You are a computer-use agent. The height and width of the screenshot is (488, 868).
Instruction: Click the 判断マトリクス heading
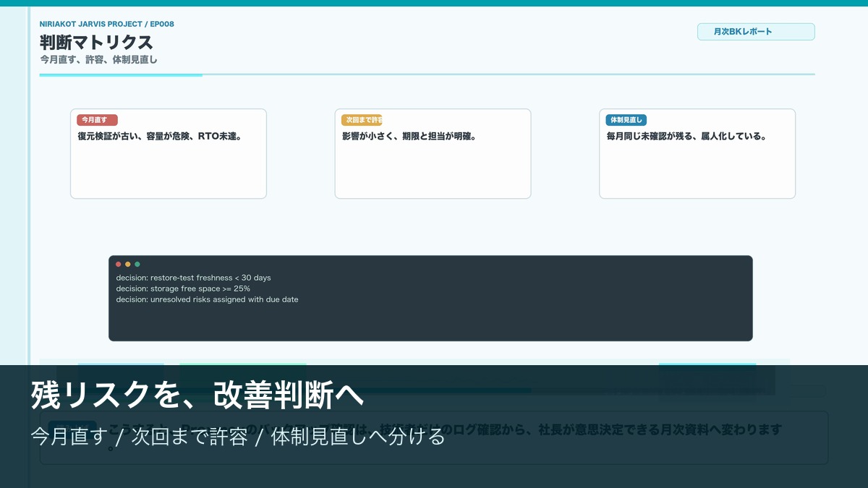[x=96, y=42]
